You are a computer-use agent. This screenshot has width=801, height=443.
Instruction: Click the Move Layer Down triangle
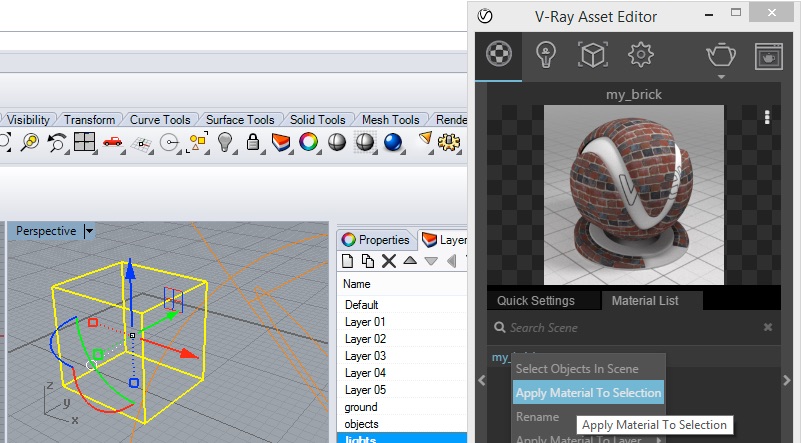coord(431,261)
